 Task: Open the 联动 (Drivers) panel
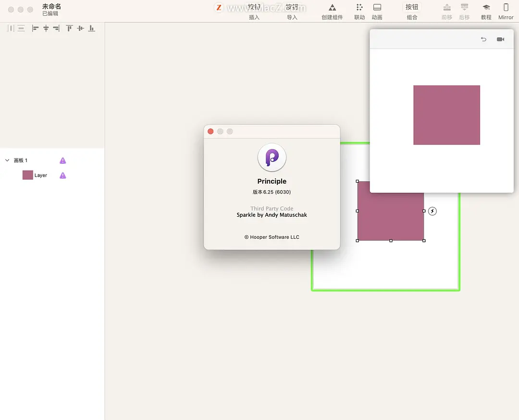click(359, 8)
